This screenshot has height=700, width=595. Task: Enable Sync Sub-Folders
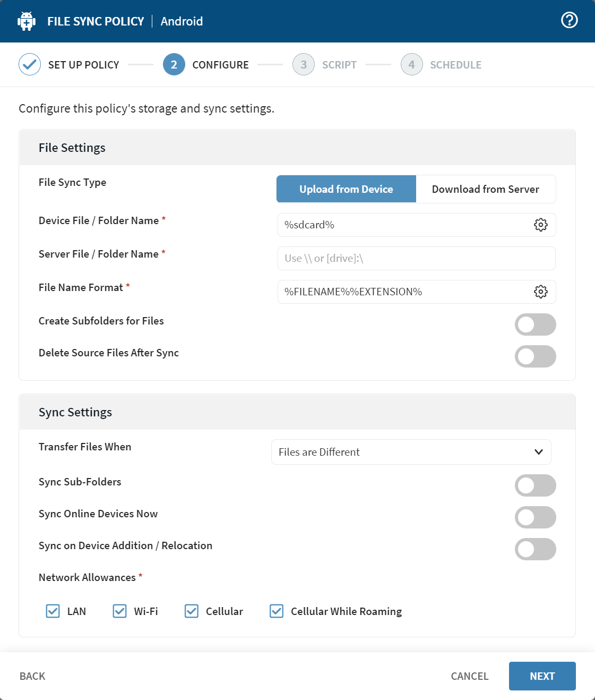(535, 485)
